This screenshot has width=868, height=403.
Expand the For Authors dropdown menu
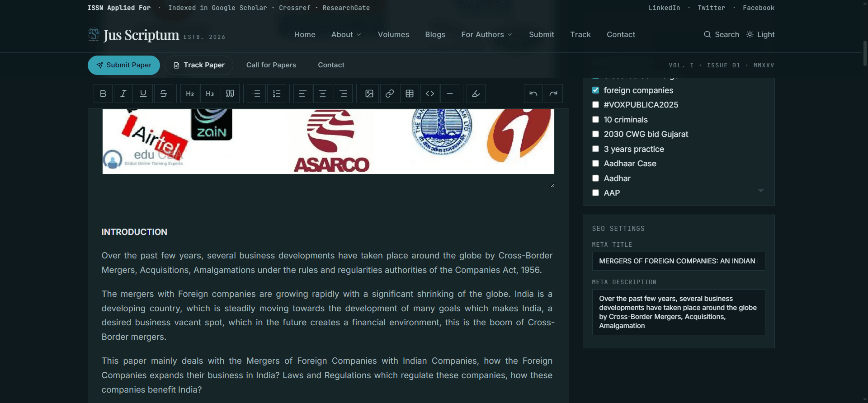pyautogui.click(x=487, y=34)
